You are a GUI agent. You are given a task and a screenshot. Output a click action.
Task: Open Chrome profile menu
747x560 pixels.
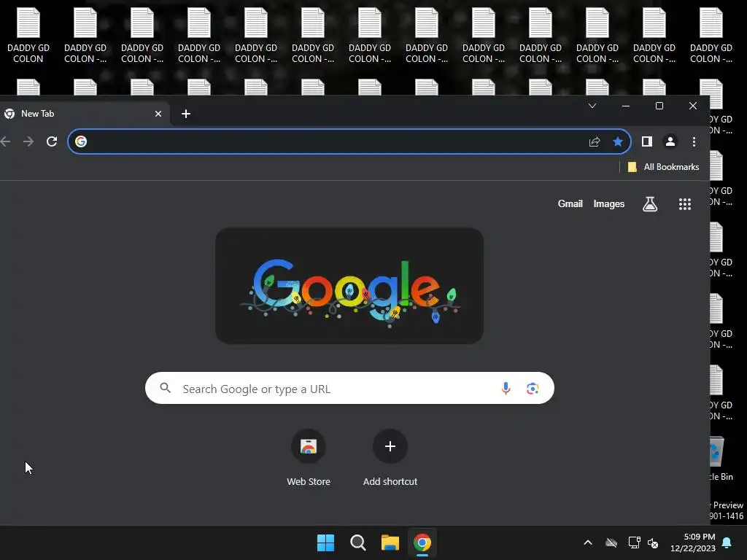tap(670, 141)
